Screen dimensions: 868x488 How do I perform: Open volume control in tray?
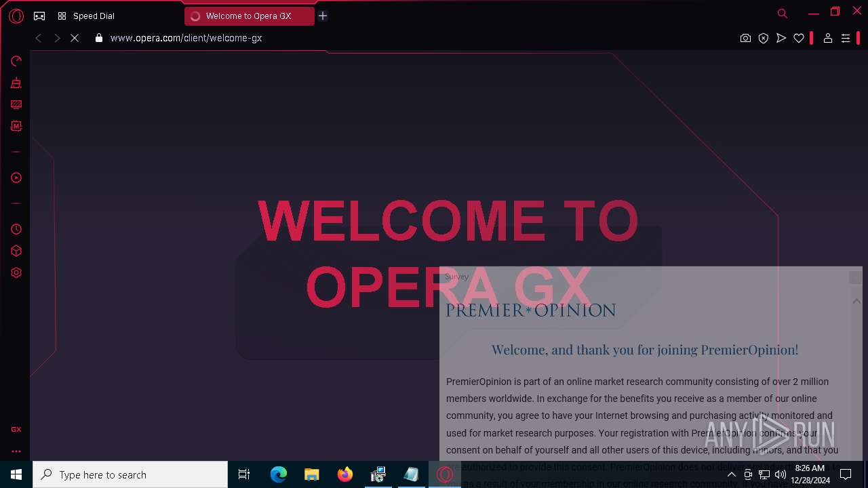[781, 474]
